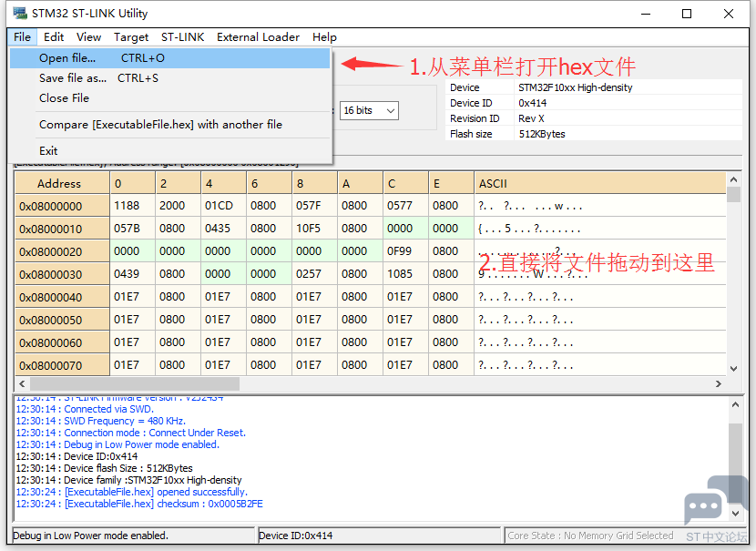Image resolution: width=756 pixels, height=551 pixels.
Task: Open the External Loader menu
Action: click(x=258, y=37)
